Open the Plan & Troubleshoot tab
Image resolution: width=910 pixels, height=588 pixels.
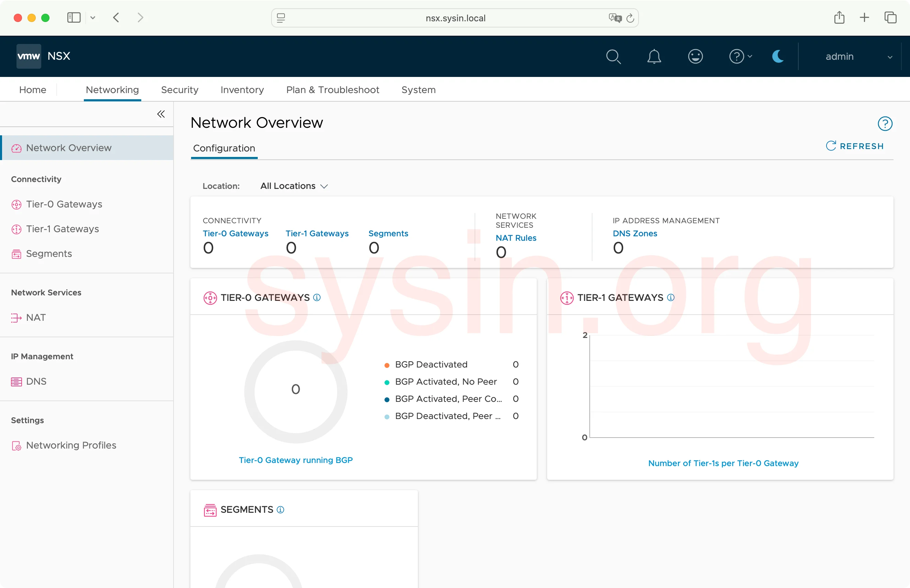332,90
